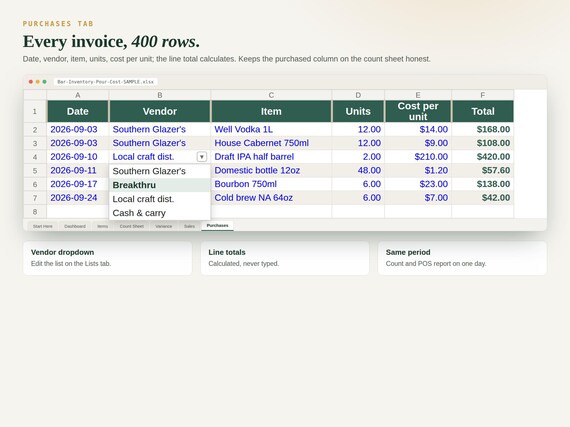Select the Well Vodka 1L cell

[271, 129]
